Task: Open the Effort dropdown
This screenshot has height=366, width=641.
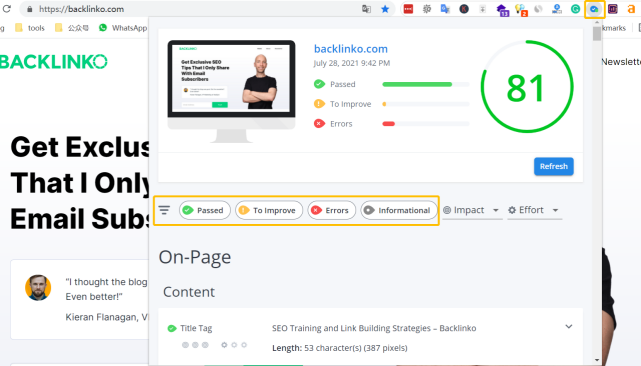Action: pos(534,210)
